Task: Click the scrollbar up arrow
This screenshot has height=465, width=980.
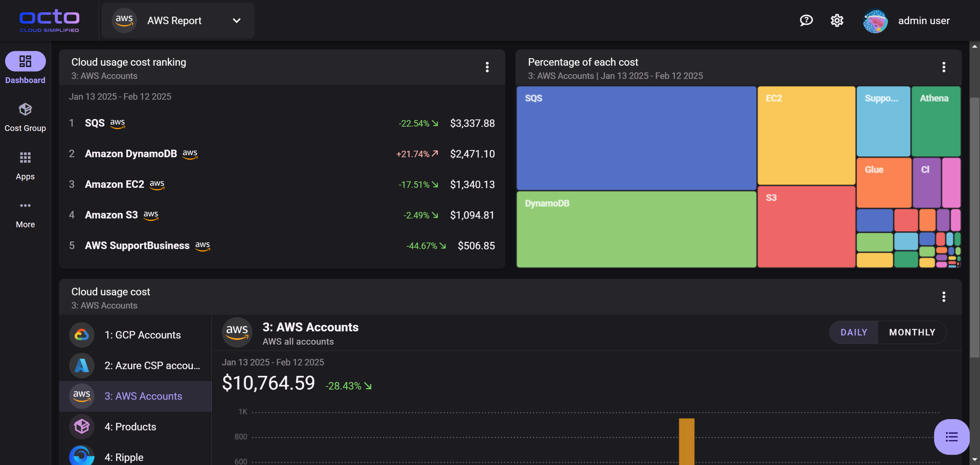Action: click(x=975, y=46)
